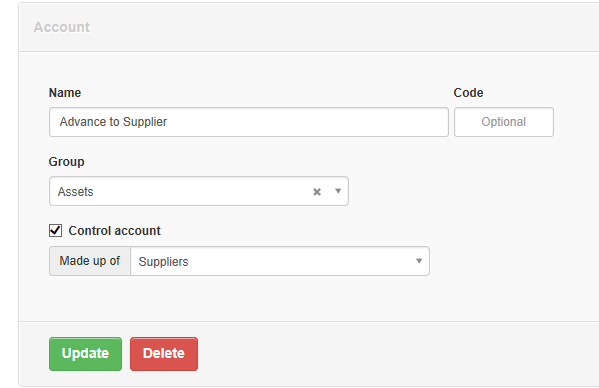The width and height of the screenshot is (599, 388).
Task: Select the Assets text in Group combo box
Action: click(x=75, y=191)
